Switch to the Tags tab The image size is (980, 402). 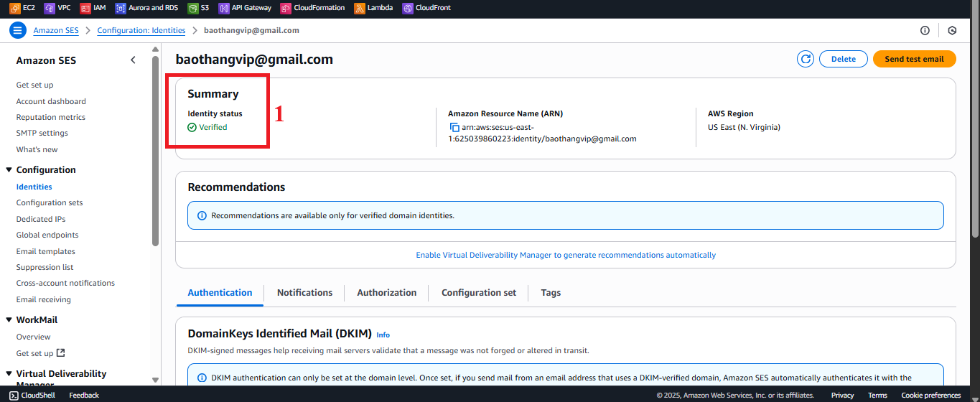click(x=551, y=292)
